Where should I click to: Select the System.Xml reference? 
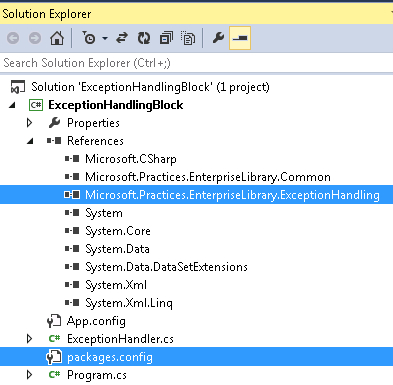[116, 285]
